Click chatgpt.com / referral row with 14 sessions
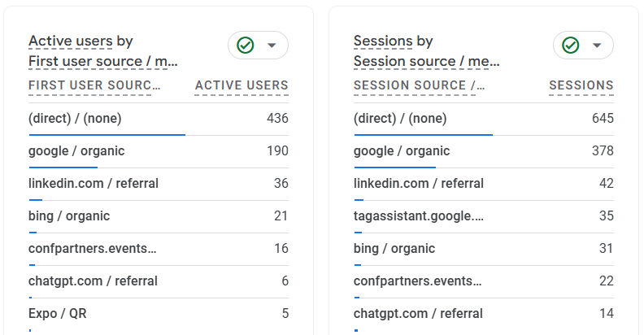The width and height of the screenshot is (644, 335). (418, 314)
